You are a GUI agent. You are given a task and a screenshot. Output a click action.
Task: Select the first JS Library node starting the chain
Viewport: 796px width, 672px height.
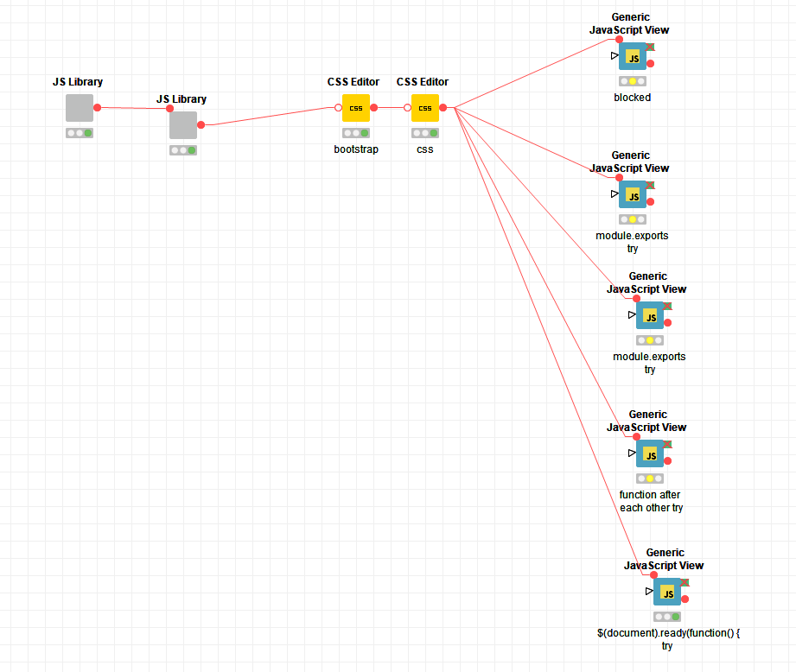point(80,108)
